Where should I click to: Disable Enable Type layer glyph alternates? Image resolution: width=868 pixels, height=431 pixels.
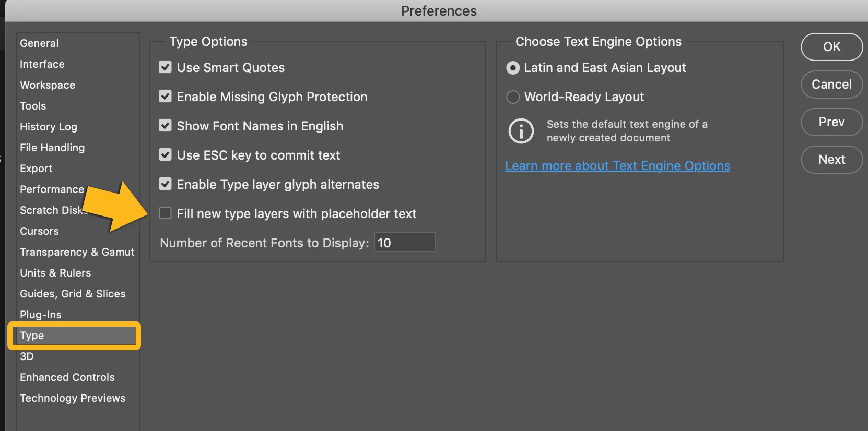click(166, 184)
